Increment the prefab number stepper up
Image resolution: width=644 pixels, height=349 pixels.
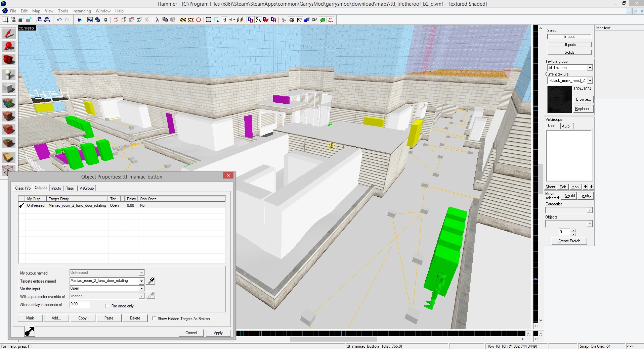[x=573, y=230]
